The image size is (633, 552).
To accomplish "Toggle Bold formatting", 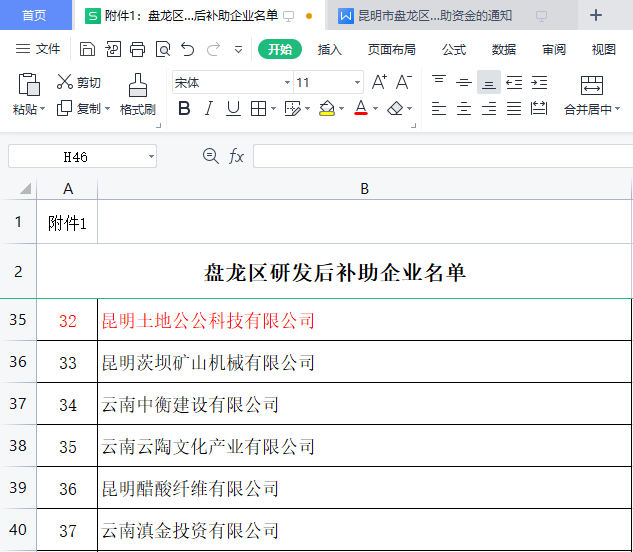I will 184,108.
